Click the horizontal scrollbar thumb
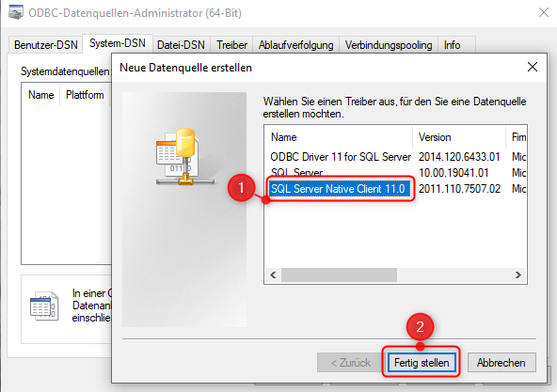557x392 pixels. (339, 274)
